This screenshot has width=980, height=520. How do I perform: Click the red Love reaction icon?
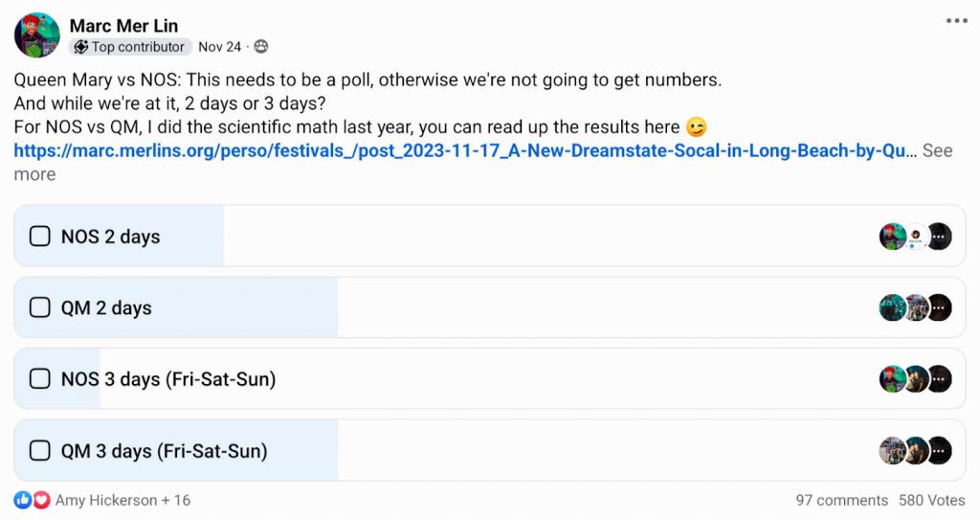coord(41,500)
